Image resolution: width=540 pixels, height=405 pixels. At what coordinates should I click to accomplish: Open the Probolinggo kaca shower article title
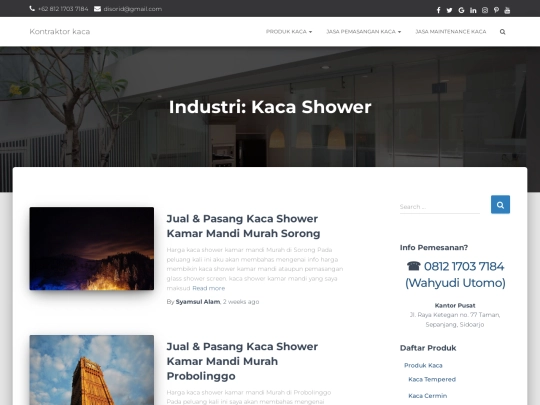tap(242, 361)
